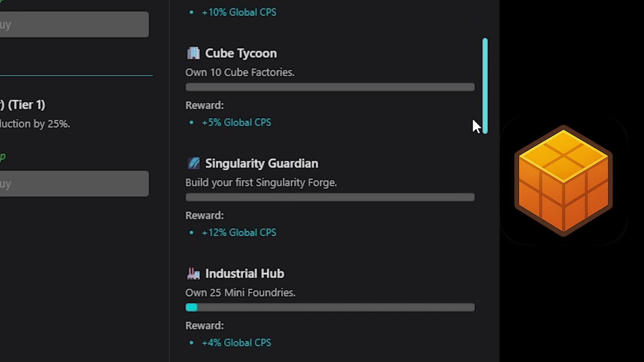This screenshot has height=362, width=644.
Task: Click the Cube Tycoon building icon
Action: (x=193, y=53)
